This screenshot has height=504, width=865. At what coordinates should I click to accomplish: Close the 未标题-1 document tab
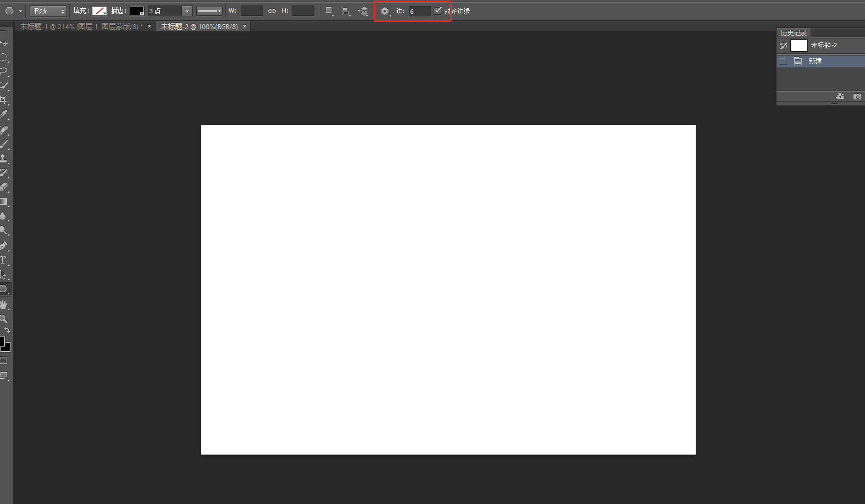[149, 26]
